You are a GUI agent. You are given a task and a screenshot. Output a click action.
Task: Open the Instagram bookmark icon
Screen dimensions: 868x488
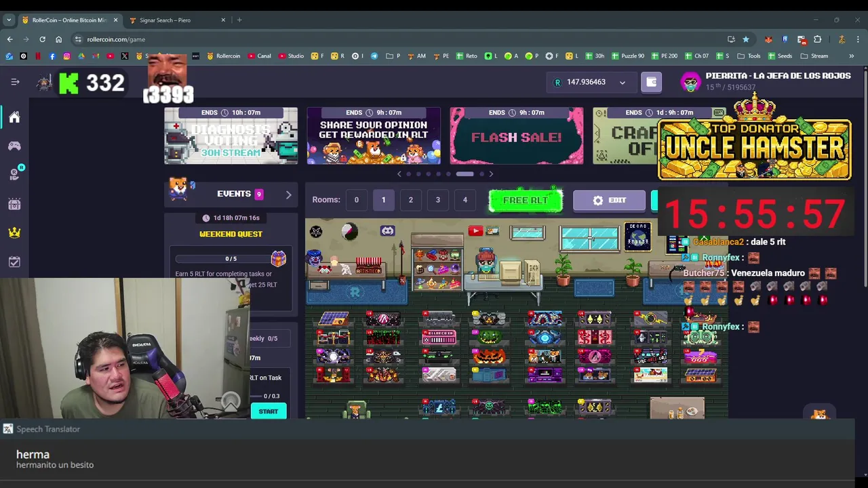pyautogui.click(x=66, y=56)
